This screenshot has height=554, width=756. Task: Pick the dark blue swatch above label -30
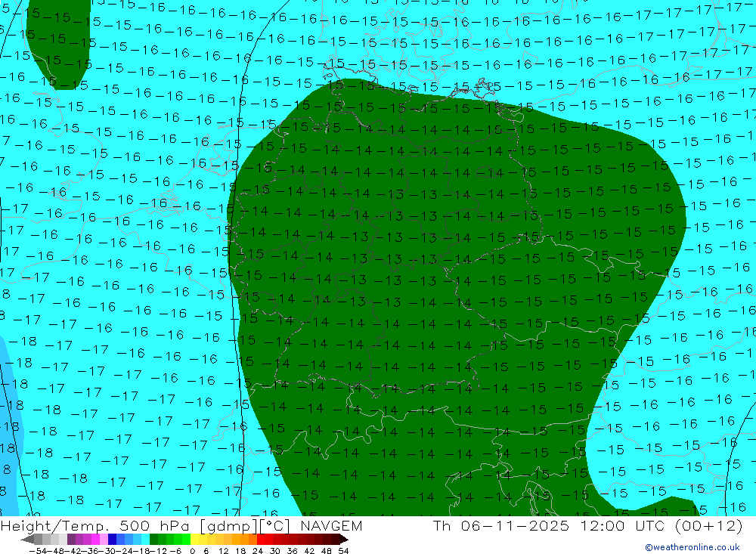[x=112, y=540]
